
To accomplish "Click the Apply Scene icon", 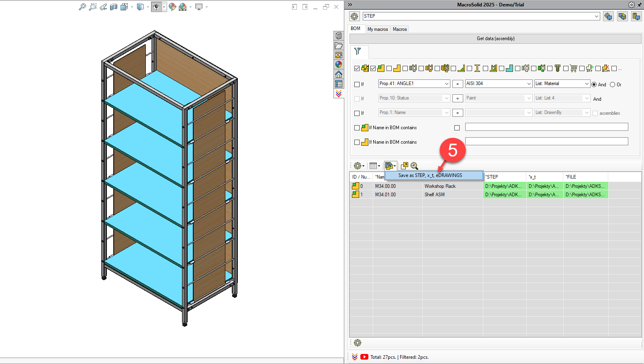I will click(183, 7).
